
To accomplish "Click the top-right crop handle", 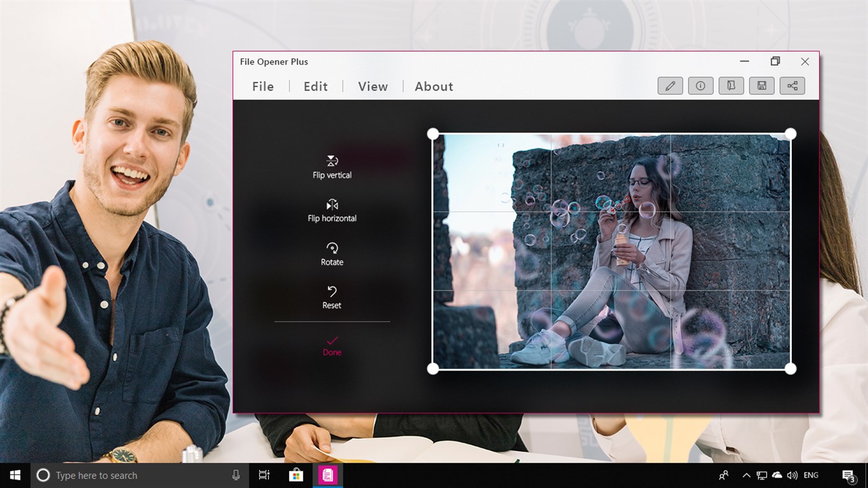I will point(790,134).
